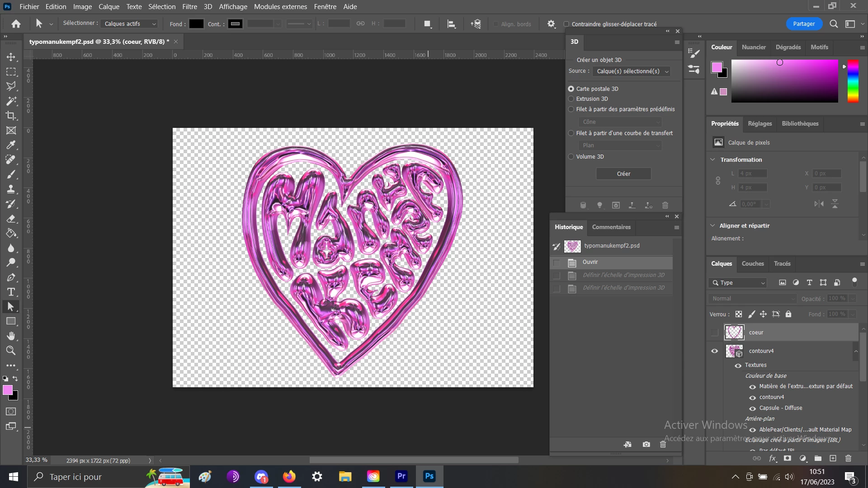Select the Hand tool
868x488 pixels.
[x=11, y=336]
